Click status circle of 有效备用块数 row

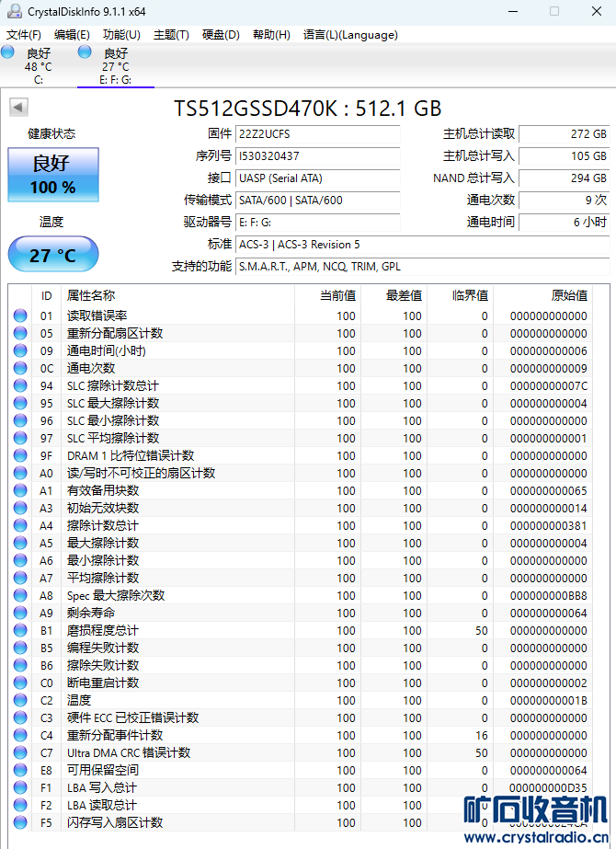(20, 490)
